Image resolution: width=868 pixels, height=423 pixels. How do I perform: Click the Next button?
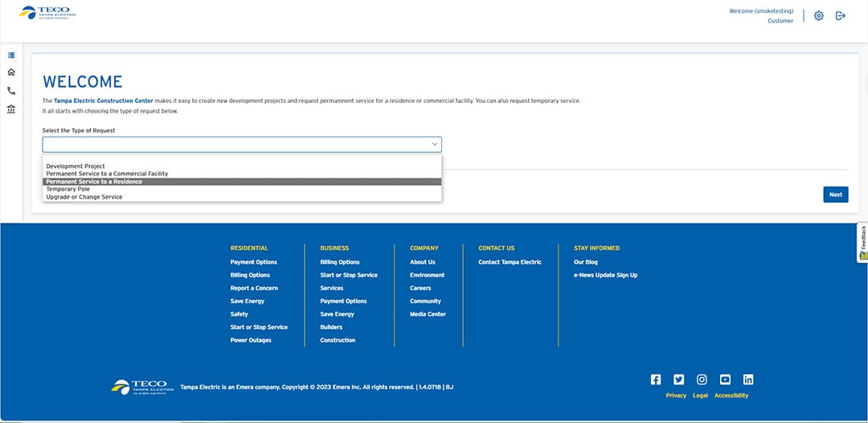pyautogui.click(x=835, y=195)
